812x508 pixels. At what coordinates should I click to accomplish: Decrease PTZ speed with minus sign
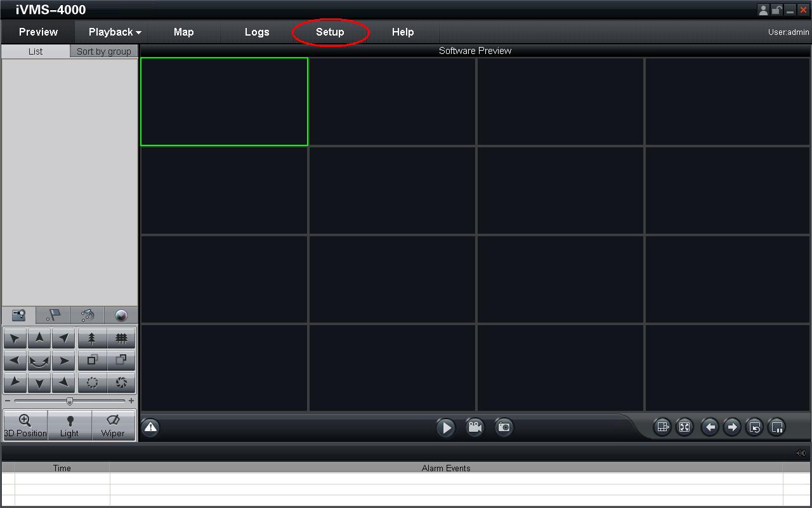tap(8, 401)
